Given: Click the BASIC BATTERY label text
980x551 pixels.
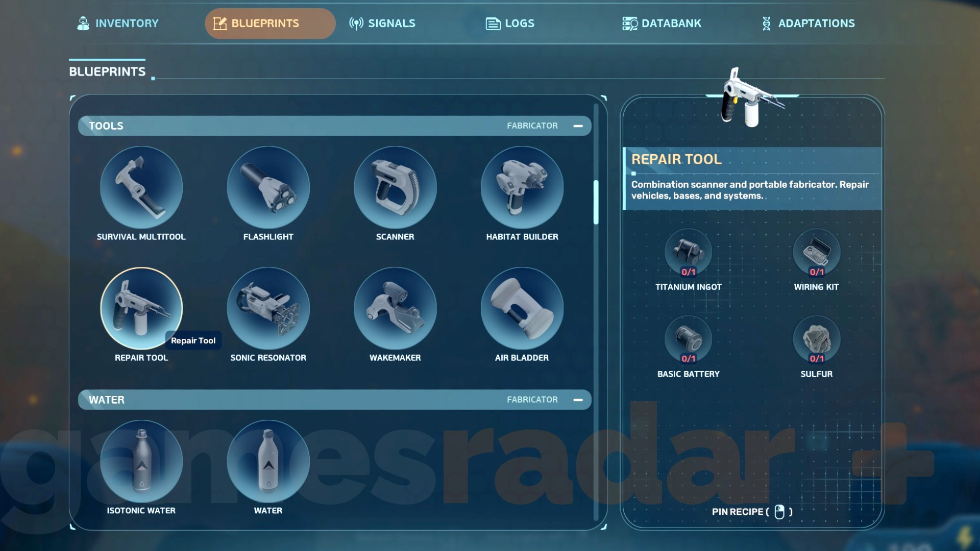Looking at the screenshot, I should 689,374.
